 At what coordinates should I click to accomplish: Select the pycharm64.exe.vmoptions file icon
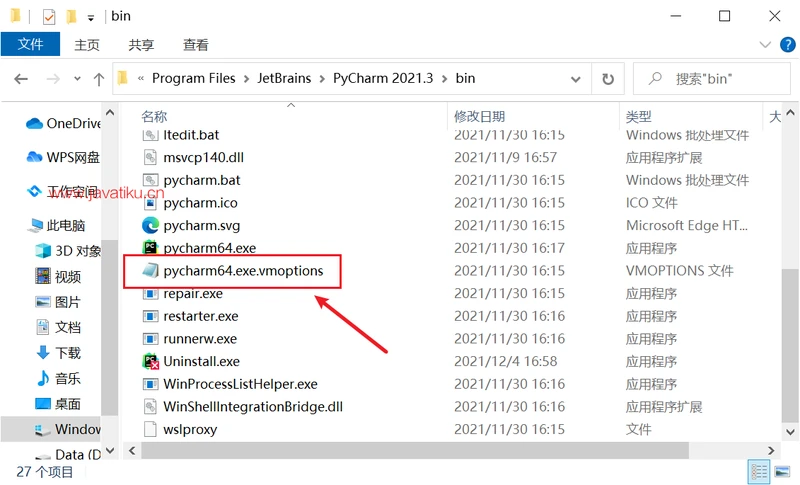(x=151, y=271)
